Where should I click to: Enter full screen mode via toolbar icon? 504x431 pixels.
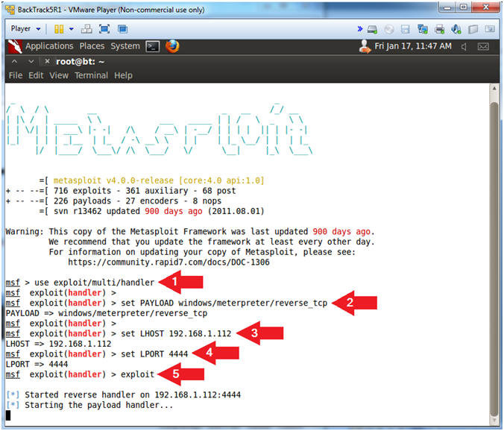[104, 29]
